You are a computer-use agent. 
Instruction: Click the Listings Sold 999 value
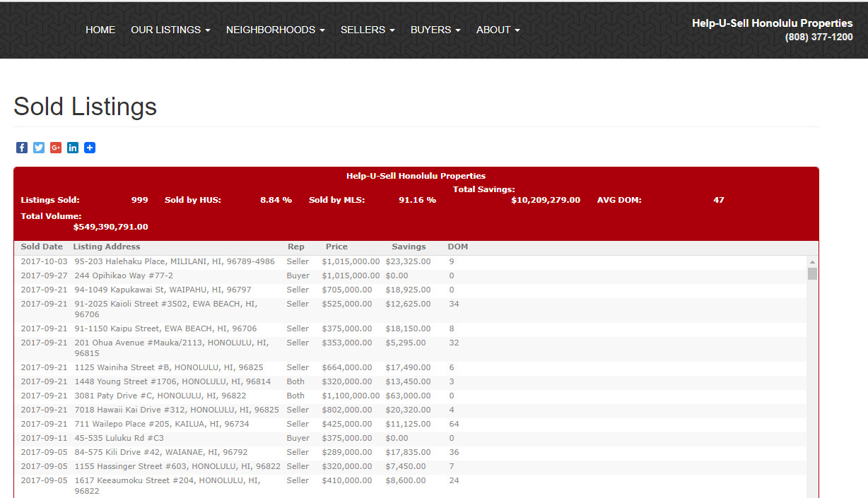(x=140, y=200)
